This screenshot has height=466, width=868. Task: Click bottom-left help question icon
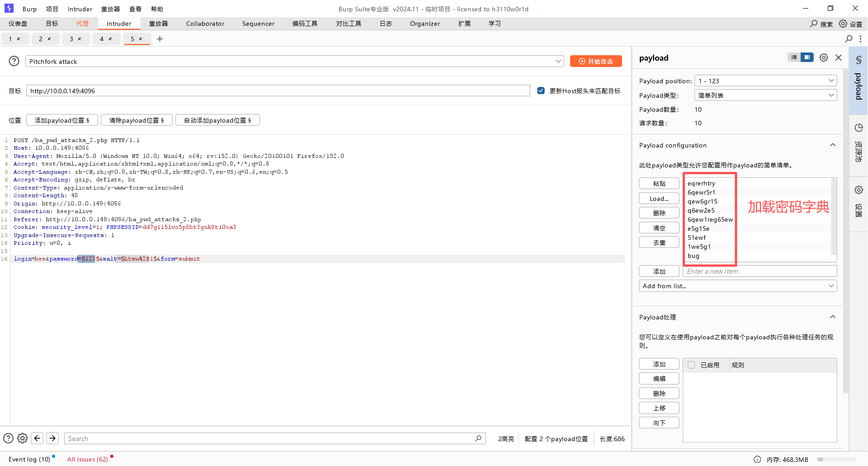coord(8,438)
